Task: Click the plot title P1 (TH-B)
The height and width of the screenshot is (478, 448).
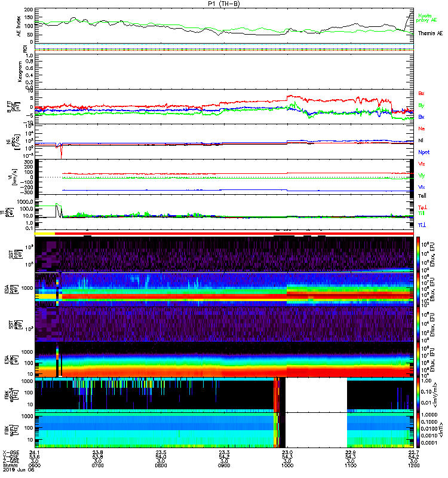Action: (x=225, y=4)
